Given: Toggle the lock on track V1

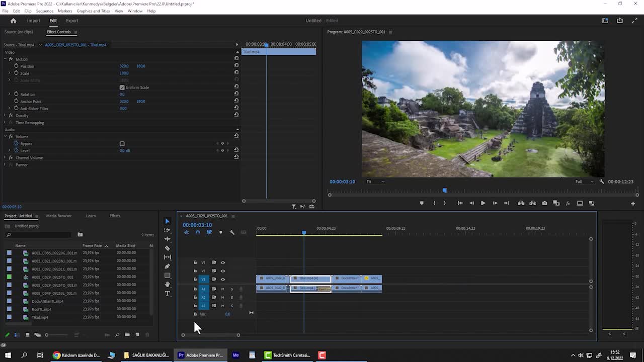Looking at the screenshot, I should click(x=195, y=279).
